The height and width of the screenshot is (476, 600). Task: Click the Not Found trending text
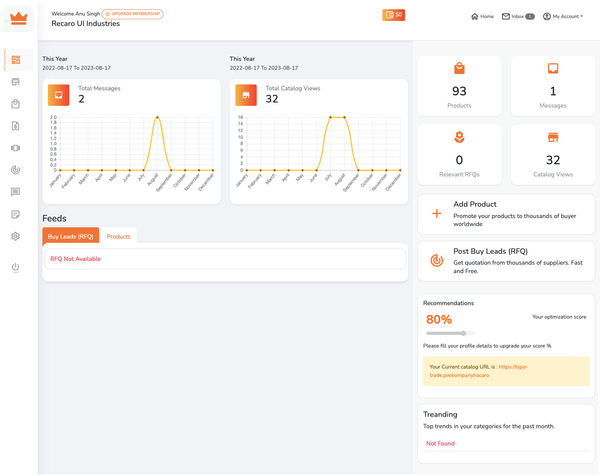click(x=440, y=443)
